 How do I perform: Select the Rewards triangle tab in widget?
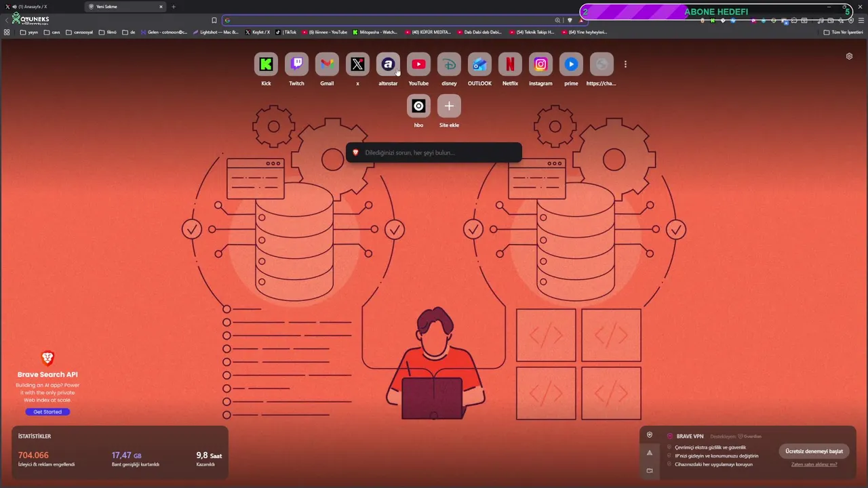650,453
